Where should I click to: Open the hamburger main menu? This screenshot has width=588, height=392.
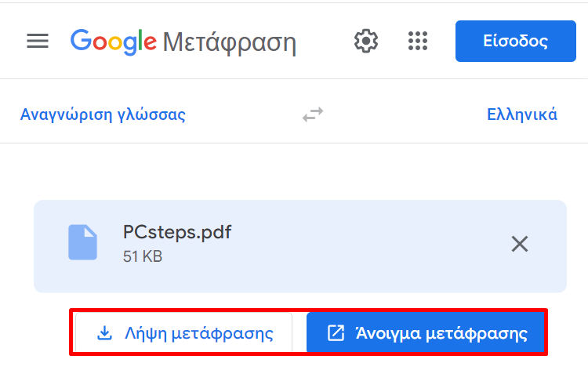[38, 41]
